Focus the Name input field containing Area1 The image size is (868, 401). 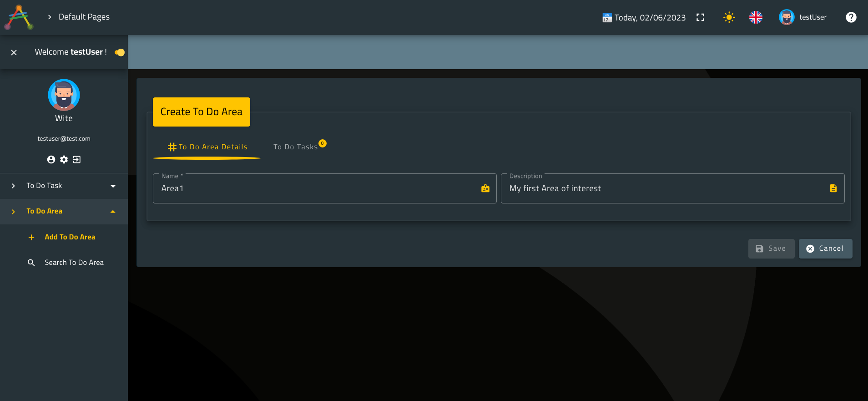325,188
